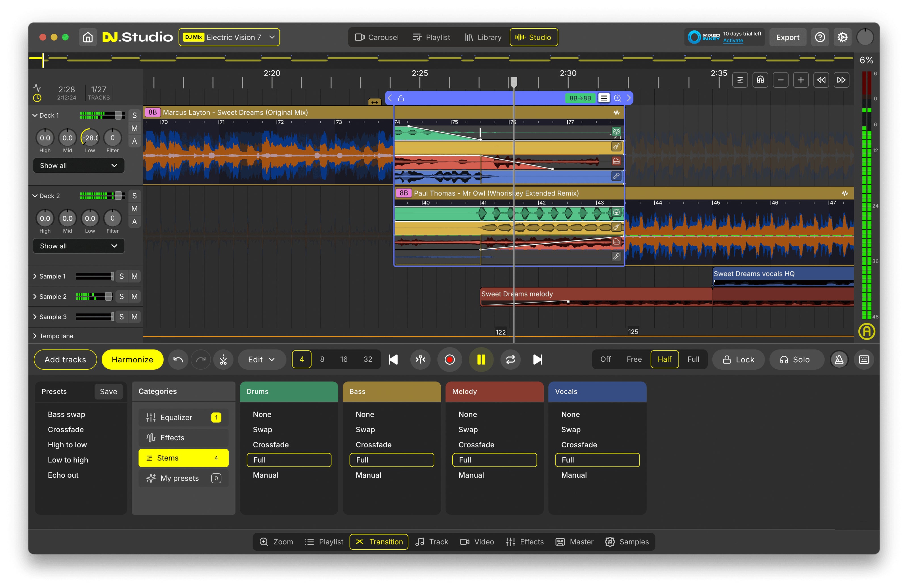Set sync mode to Off
The image size is (908, 588).
click(x=606, y=359)
